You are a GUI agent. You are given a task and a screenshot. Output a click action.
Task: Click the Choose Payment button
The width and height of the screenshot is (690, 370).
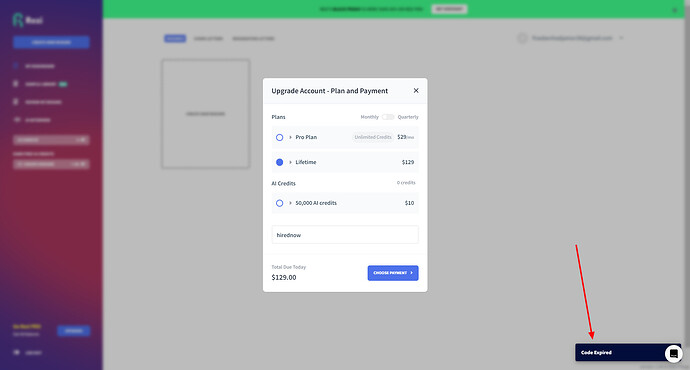click(393, 273)
